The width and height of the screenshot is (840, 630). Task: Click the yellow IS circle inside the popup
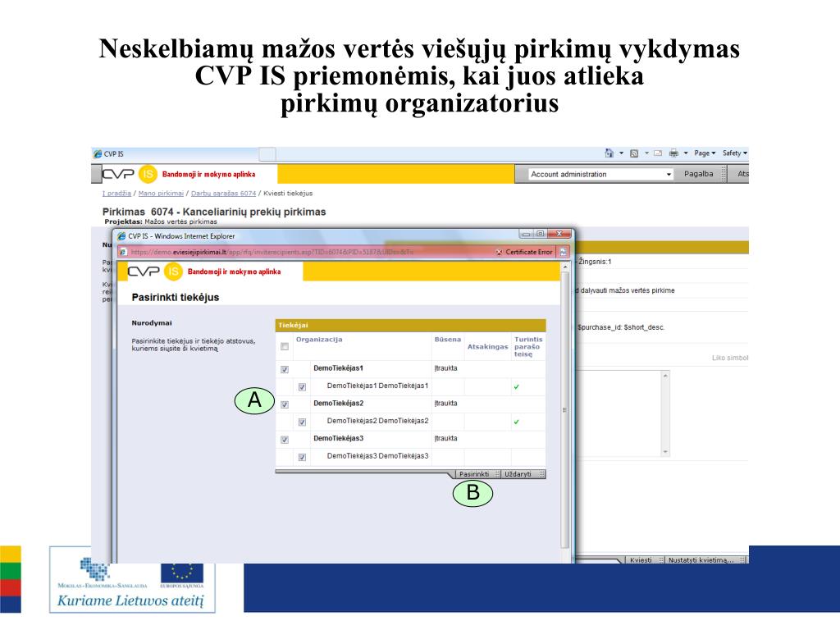[x=173, y=272]
